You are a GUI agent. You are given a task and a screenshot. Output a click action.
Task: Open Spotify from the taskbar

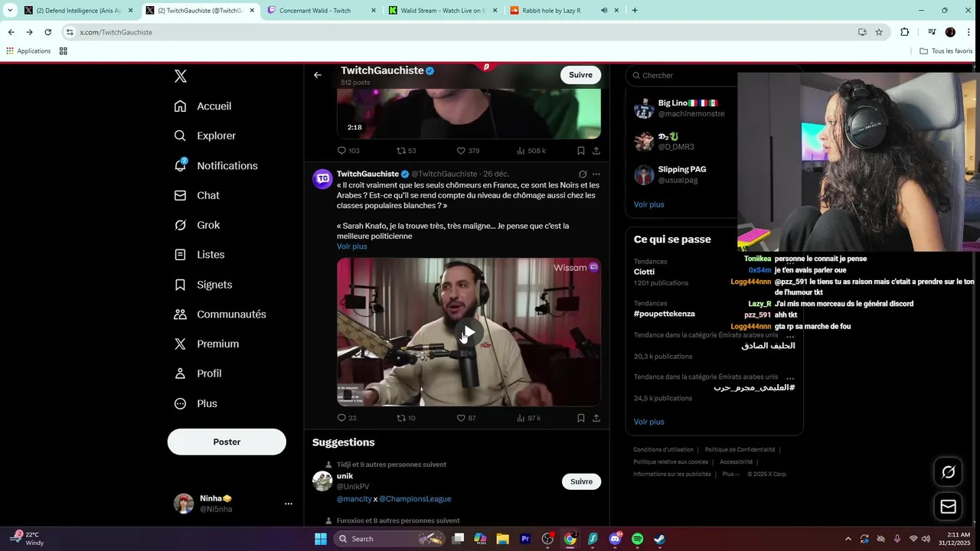coord(637,539)
